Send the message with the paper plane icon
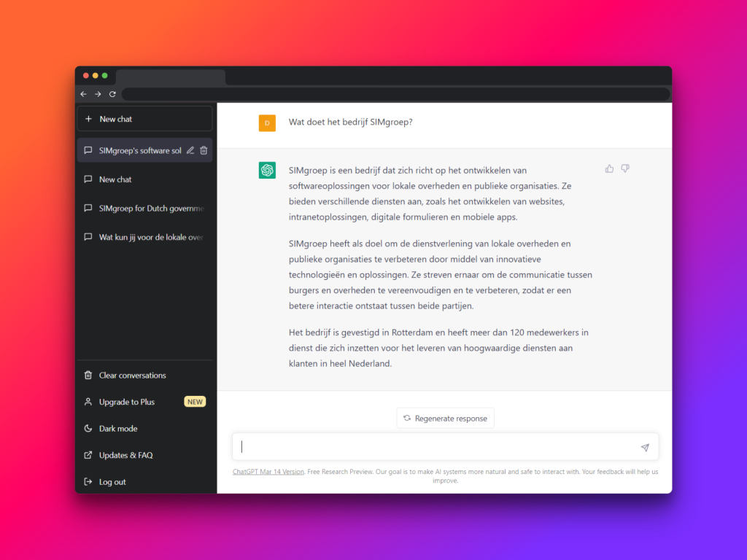The width and height of the screenshot is (747, 560). [x=645, y=447]
